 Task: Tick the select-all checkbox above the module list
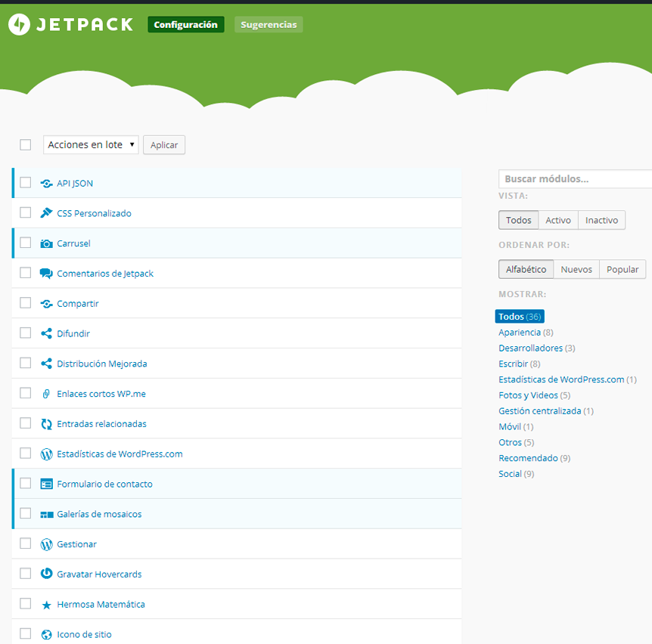[26, 144]
